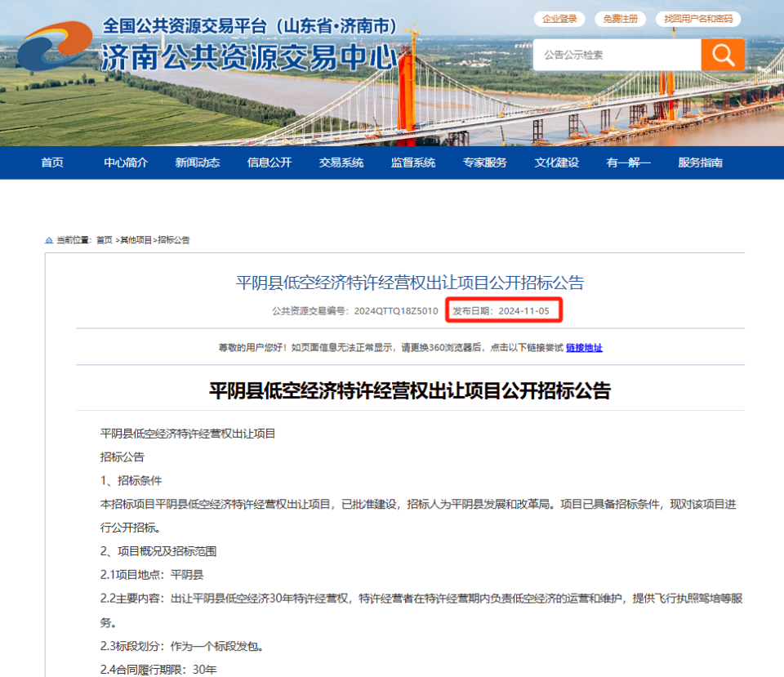Viewport: 784px width, 677px height.
Task: Select 专家服务 in the navigation bar
Action: (x=485, y=163)
